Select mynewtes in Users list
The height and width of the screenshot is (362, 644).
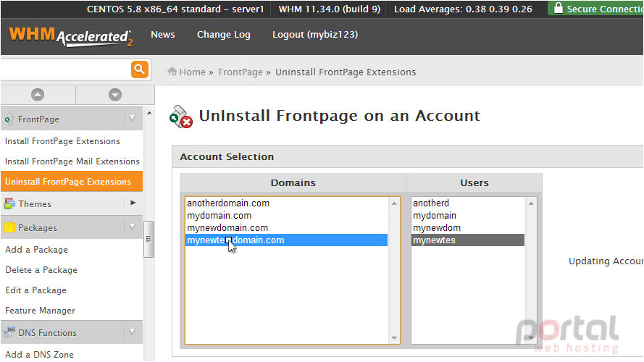point(468,240)
